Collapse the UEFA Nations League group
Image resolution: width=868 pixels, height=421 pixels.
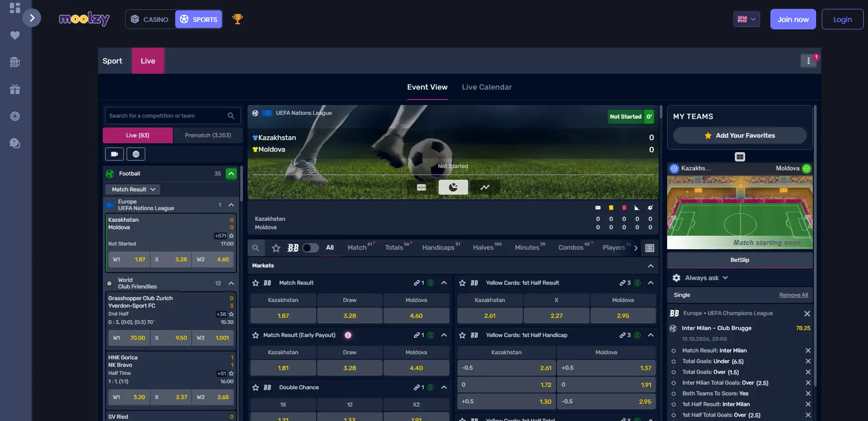click(231, 205)
